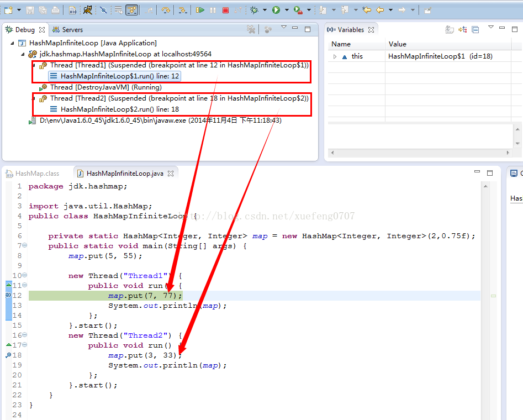Switch to the Servers view tab

click(x=68, y=30)
